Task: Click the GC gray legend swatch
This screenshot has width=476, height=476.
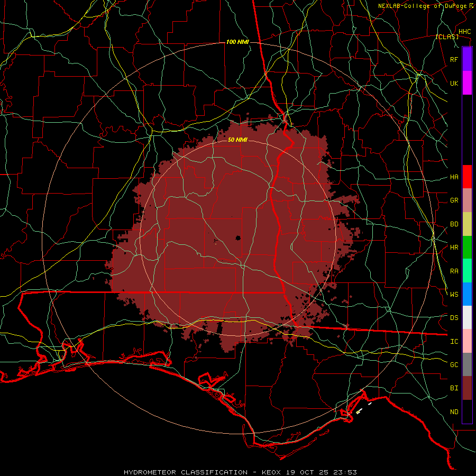Action: pos(467,364)
